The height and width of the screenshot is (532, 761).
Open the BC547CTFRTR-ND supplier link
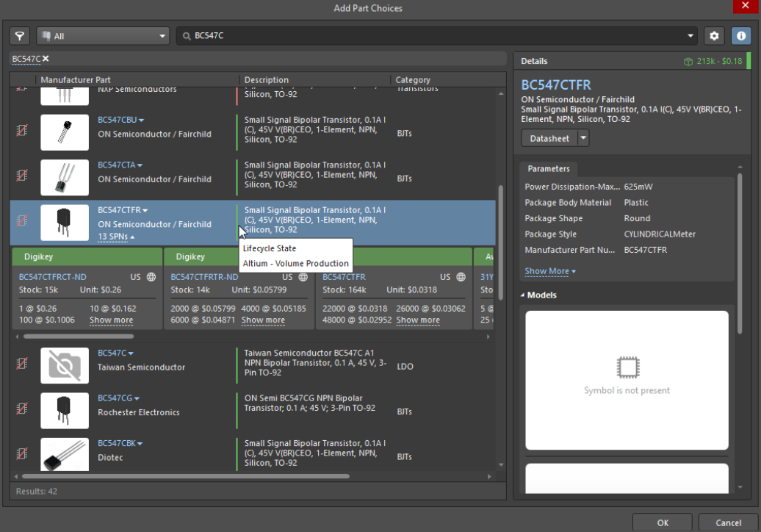coord(204,277)
